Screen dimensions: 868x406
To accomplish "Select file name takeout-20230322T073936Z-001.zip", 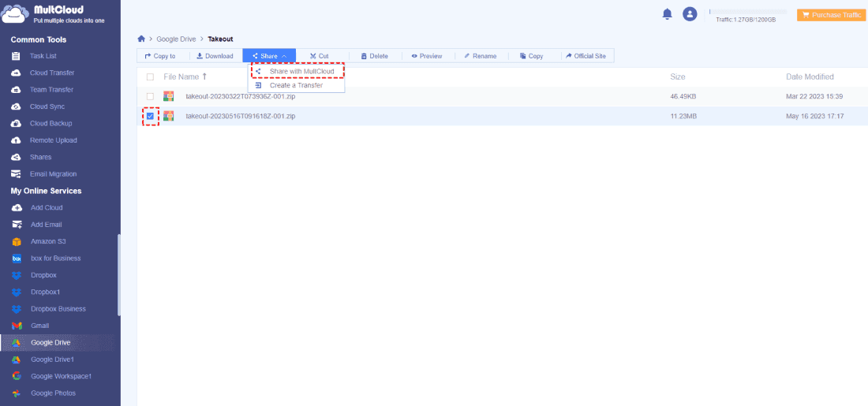I will click(240, 97).
